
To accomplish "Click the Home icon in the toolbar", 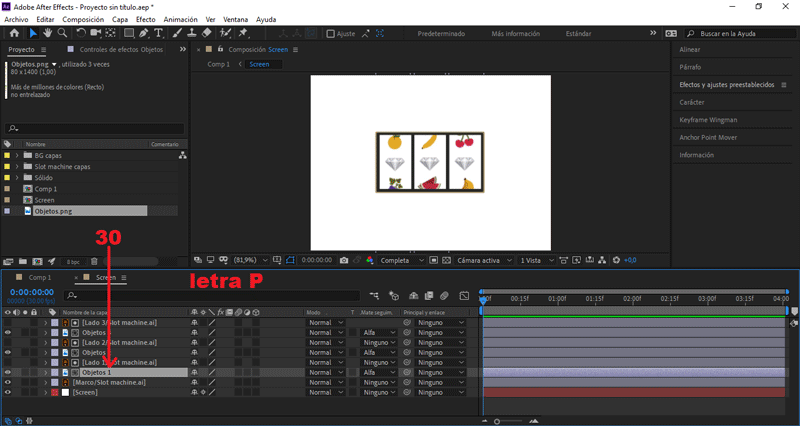I will [x=14, y=33].
